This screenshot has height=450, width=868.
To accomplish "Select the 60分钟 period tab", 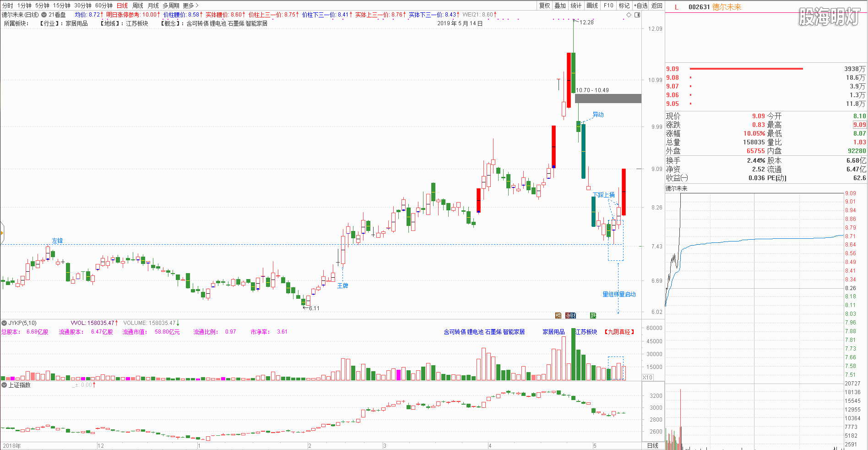I will tap(104, 5).
